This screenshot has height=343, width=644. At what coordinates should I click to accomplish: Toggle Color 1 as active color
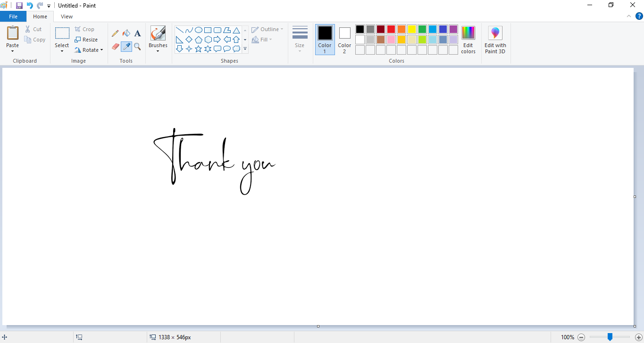tap(324, 39)
